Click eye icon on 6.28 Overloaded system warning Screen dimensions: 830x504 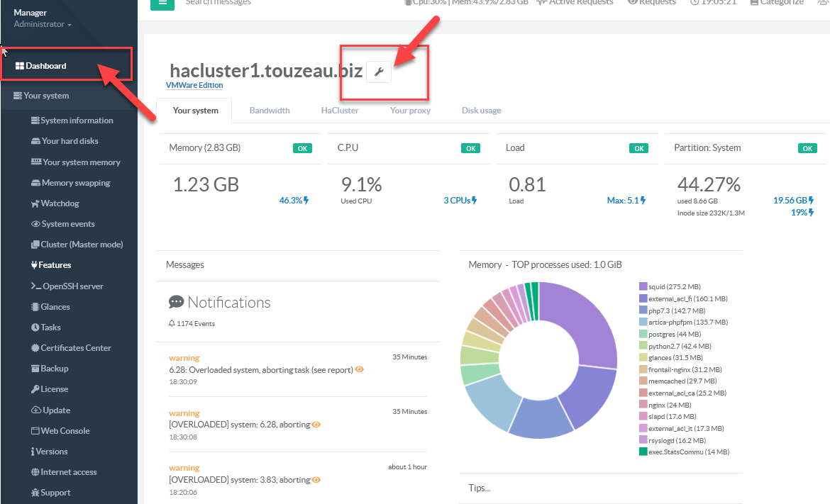coord(360,370)
